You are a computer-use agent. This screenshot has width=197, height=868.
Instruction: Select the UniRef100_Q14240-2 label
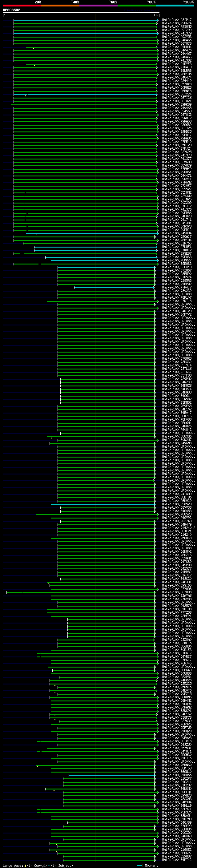(179, 528)
